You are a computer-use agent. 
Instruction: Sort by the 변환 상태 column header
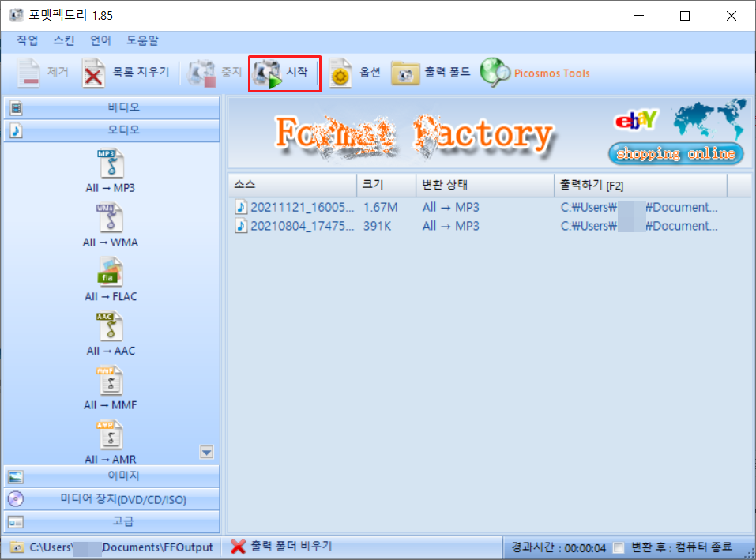(485, 185)
